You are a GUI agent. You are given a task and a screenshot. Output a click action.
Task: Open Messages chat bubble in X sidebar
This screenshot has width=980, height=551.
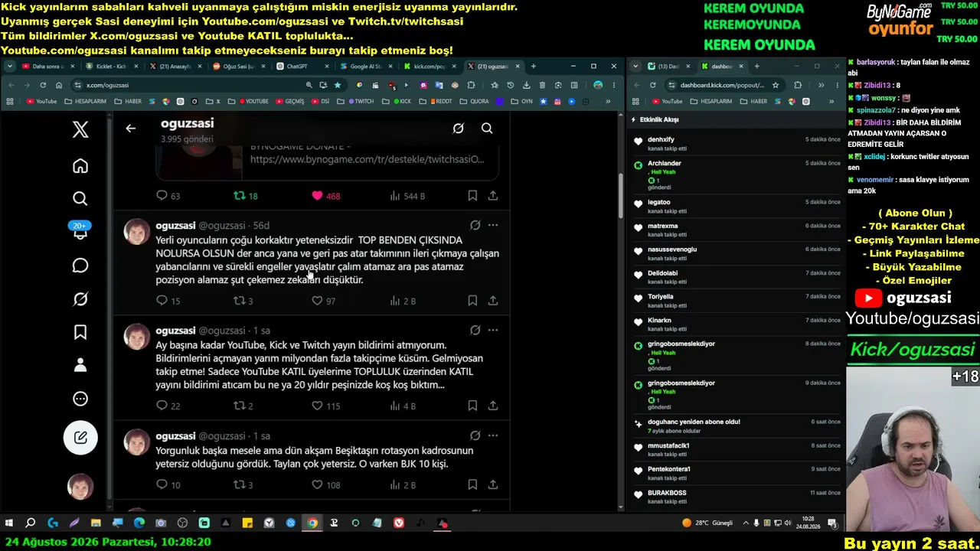[80, 266]
